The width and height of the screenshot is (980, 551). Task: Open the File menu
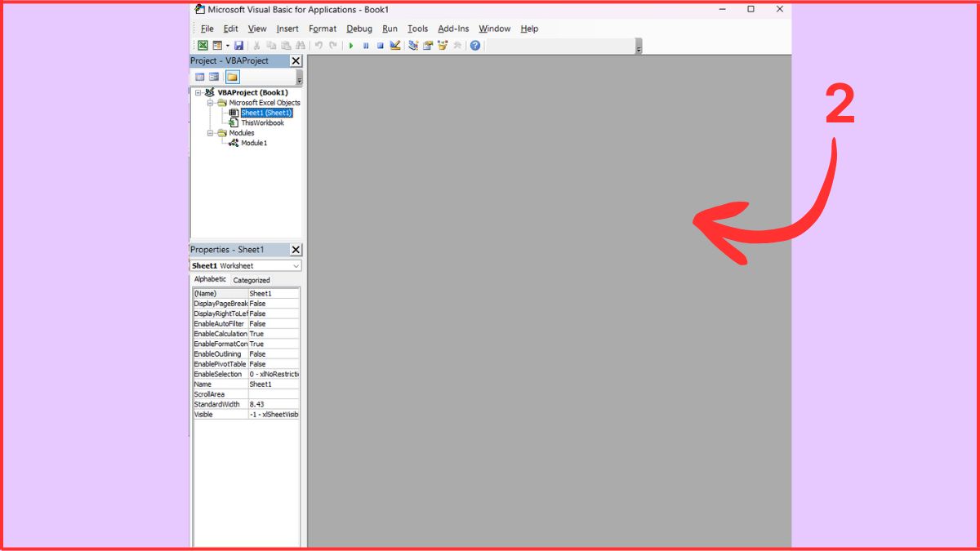click(207, 29)
